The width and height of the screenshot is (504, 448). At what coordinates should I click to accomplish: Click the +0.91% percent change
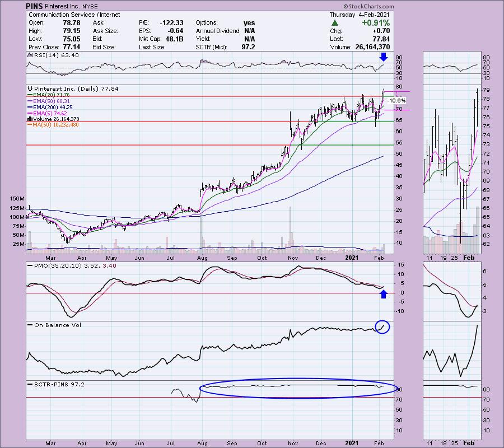coord(376,23)
